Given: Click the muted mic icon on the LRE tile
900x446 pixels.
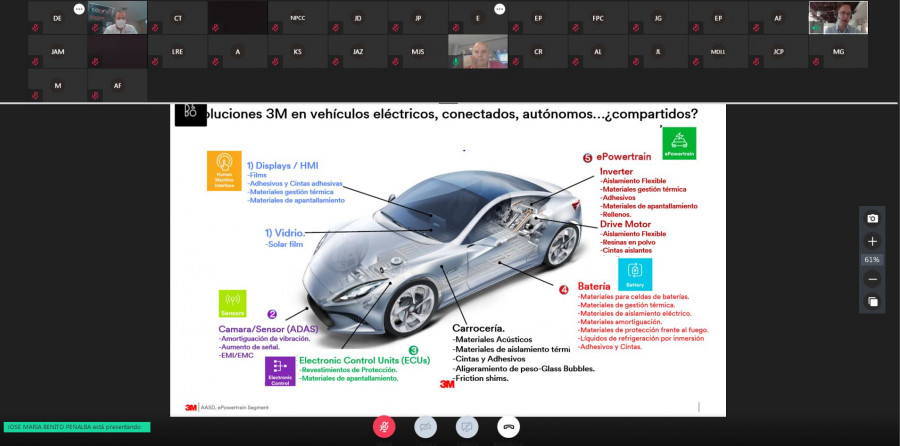Looking at the screenshot, I should pos(155,61).
